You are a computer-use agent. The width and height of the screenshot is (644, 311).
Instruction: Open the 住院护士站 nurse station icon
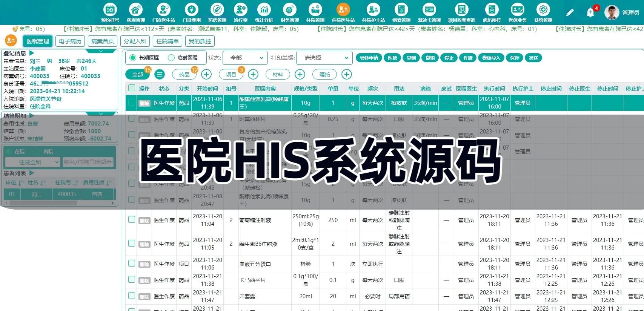(373, 10)
